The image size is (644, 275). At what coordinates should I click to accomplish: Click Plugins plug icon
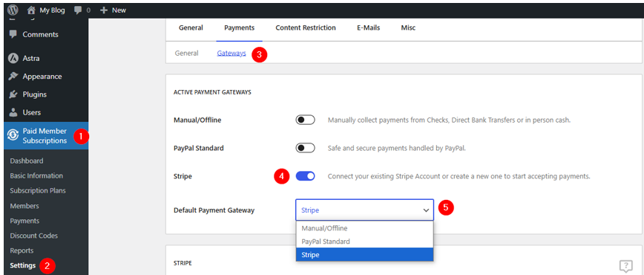pos(13,94)
